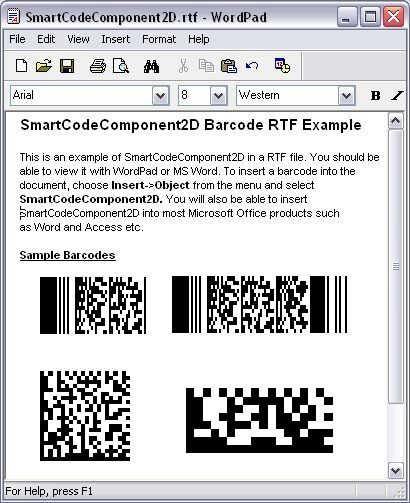
Task: Click the Paste clipboard icon
Action: pos(229,65)
